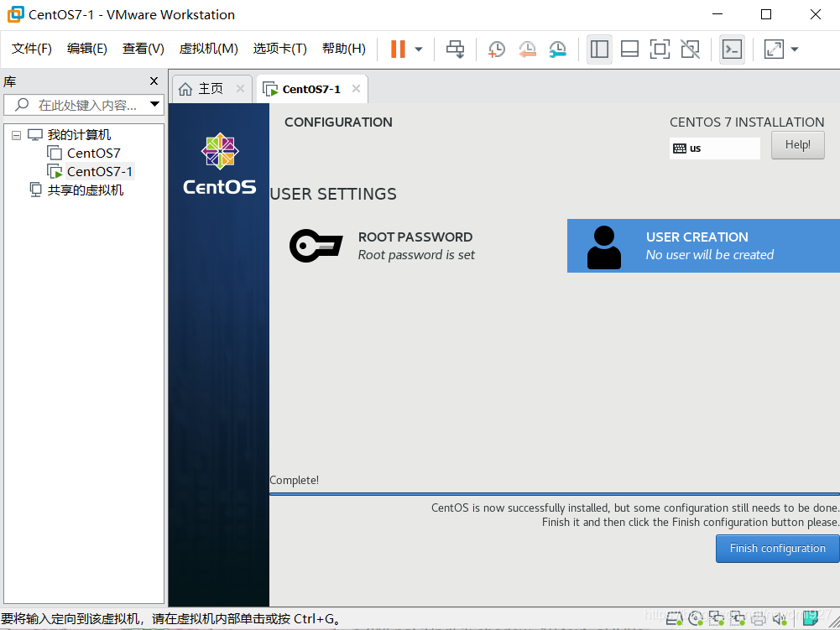Click the sound card status icon
840x630 pixels.
point(780,619)
